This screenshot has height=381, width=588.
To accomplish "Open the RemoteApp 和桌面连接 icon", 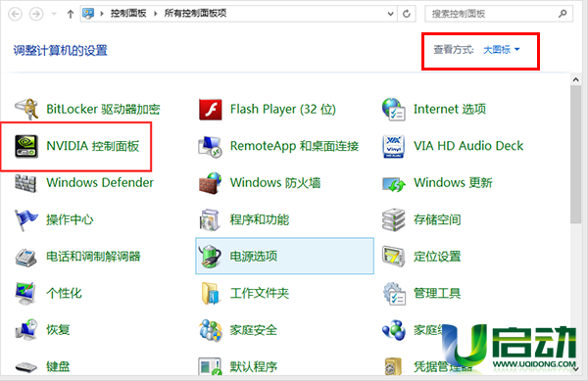I will pos(210,147).
